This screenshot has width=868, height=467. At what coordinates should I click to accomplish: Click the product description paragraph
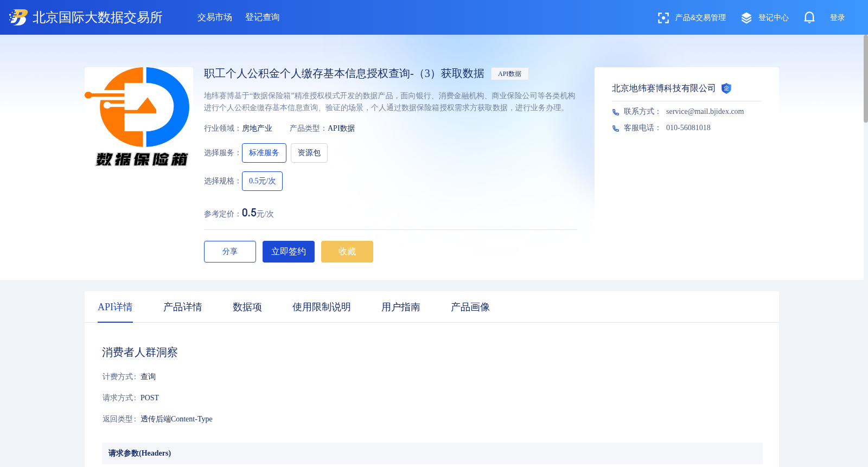point(390,102)
